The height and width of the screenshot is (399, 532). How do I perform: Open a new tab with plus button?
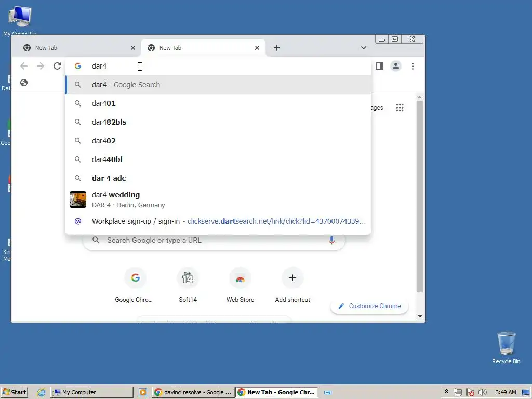pyautogui.click(x=277, y=48)
